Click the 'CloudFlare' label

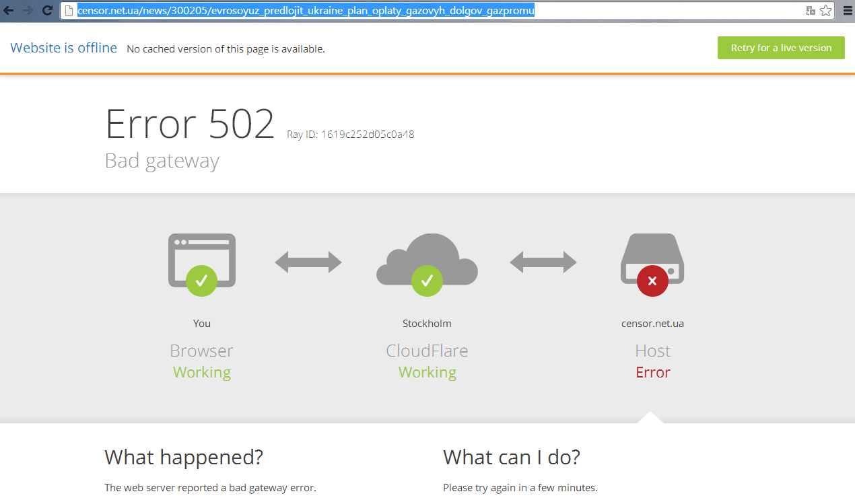pos(427,351)
